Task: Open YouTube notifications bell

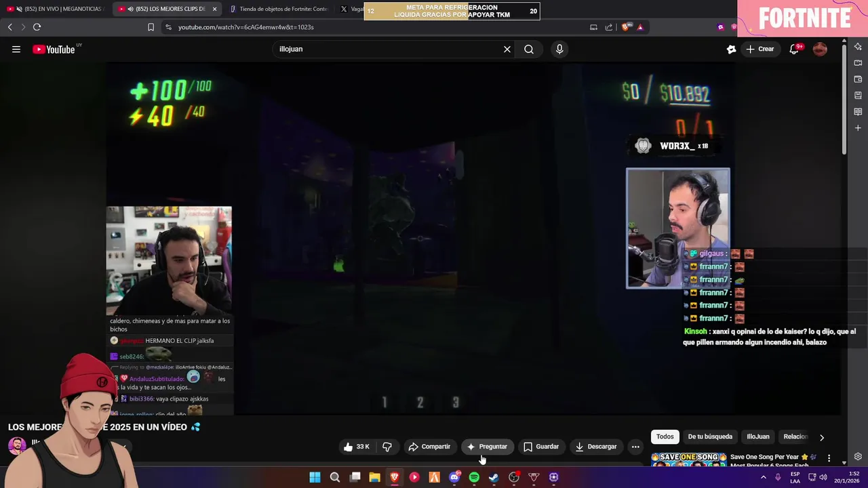Action: pyautogui.click(x=793, y=49)
